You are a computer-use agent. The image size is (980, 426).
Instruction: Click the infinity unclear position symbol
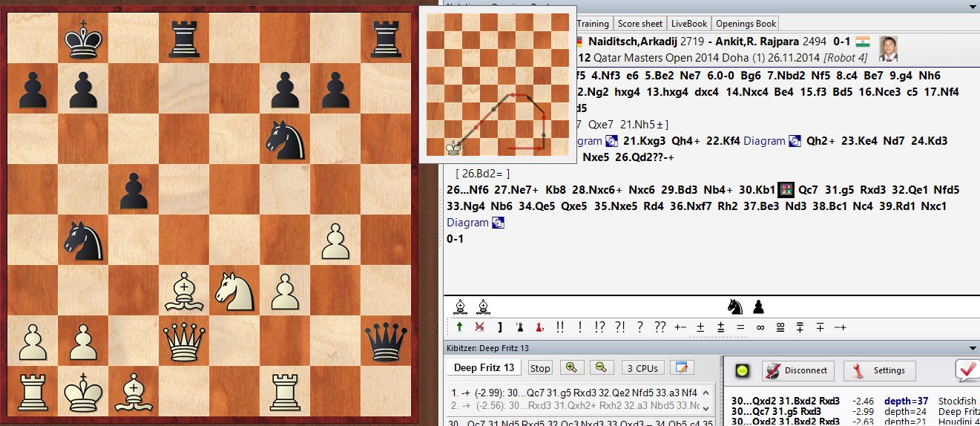pyautogui.click(x=759, y=327)
